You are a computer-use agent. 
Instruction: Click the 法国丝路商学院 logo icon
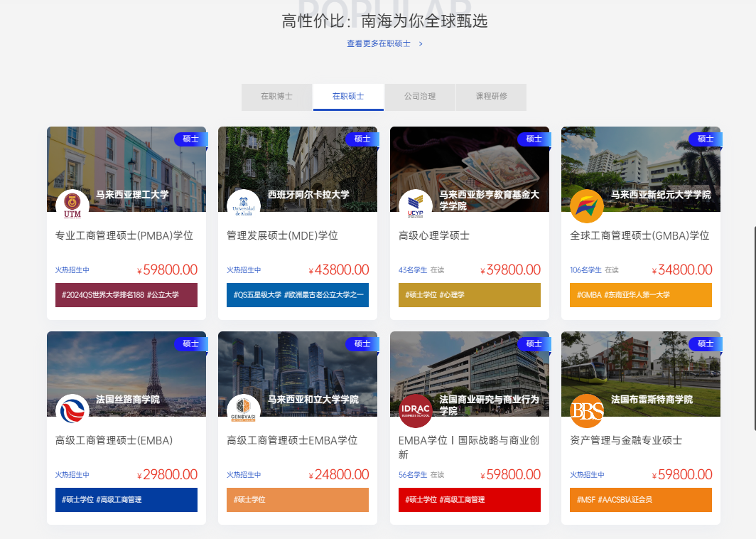(x=72, y=410)
